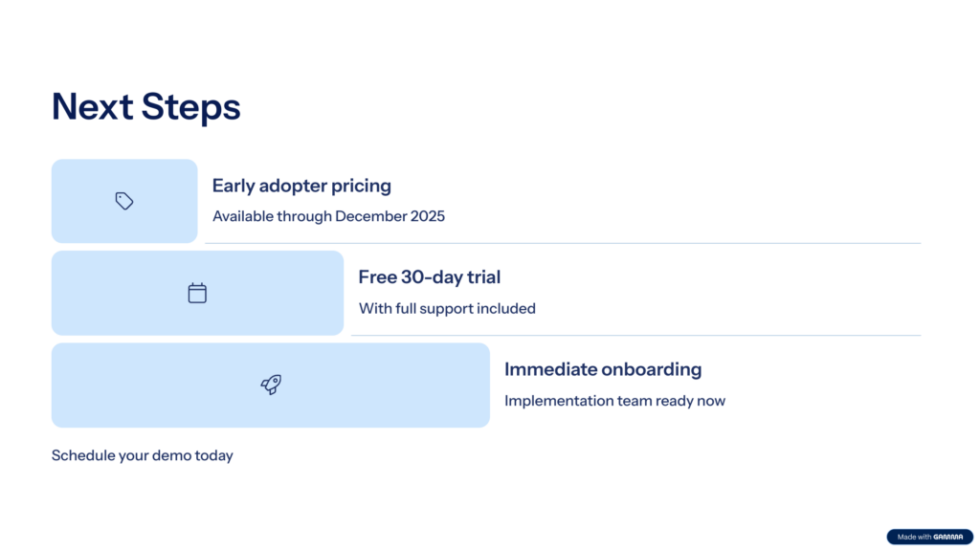980x551 pixels.
Task: Click the divider line below the free trial text
Action: [x=635, y=336]
